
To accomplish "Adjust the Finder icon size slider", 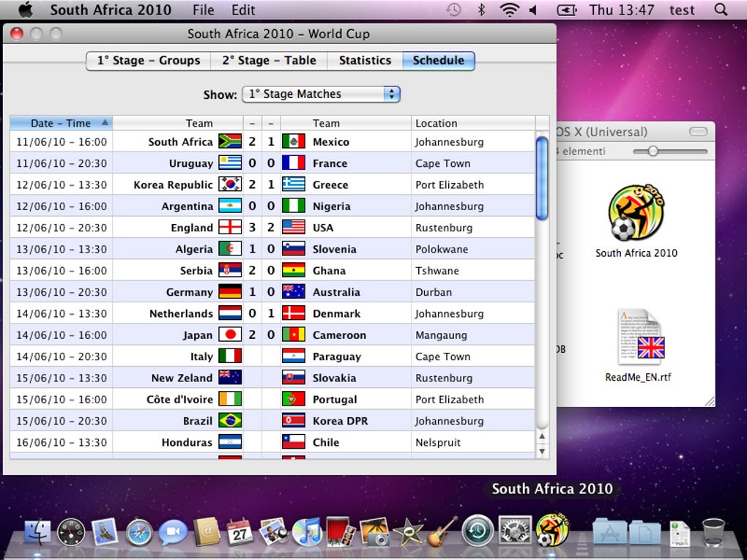I will point(653,151).
